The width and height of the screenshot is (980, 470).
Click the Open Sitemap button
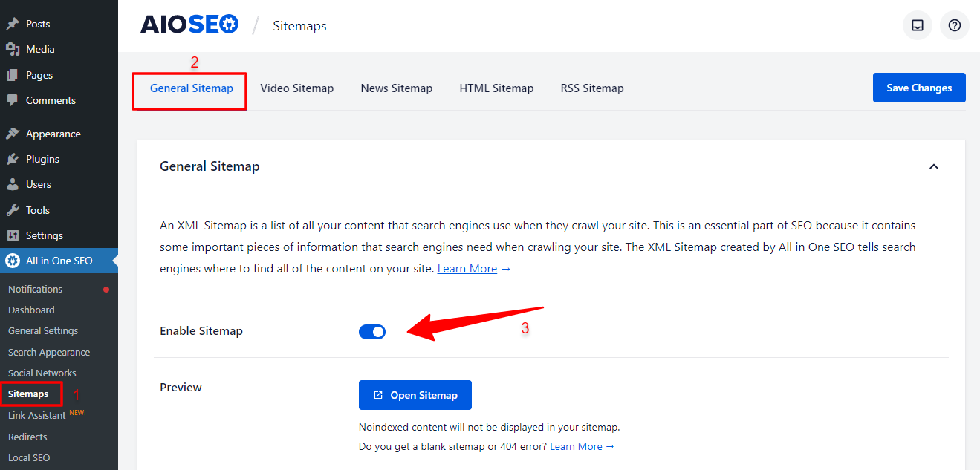[x=415, y=395]
